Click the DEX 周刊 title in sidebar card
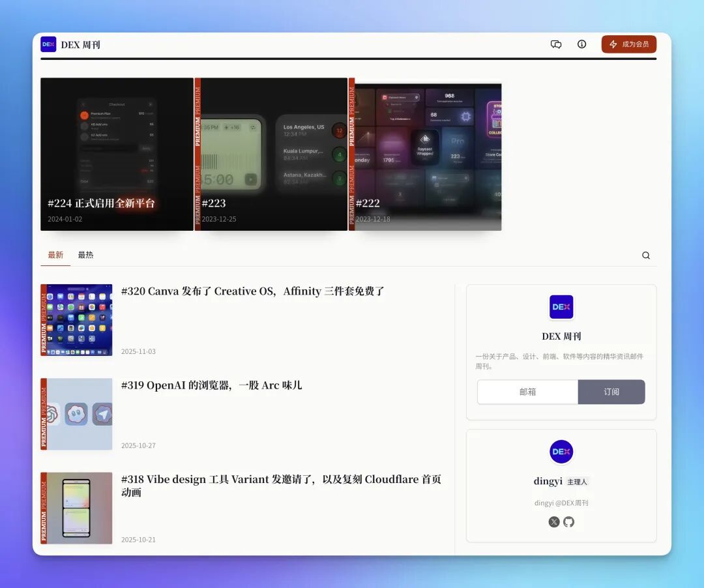Image resolution: width=704 pixels, height=588 pixels. 561,336
